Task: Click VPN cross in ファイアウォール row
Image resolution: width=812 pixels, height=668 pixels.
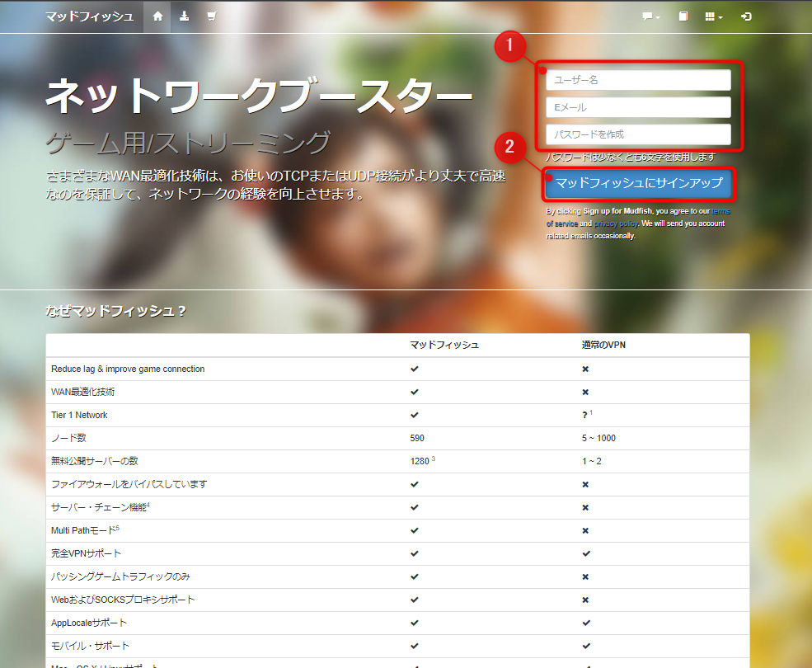Action: 585,485
